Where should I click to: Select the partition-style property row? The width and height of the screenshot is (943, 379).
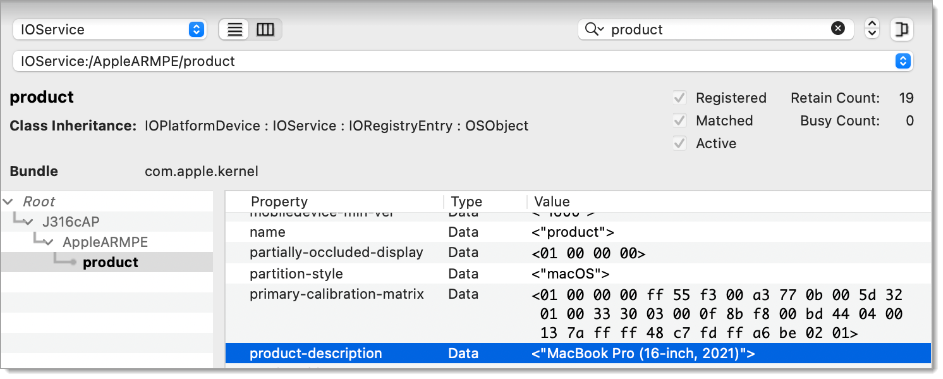click(x=578, y=274)
